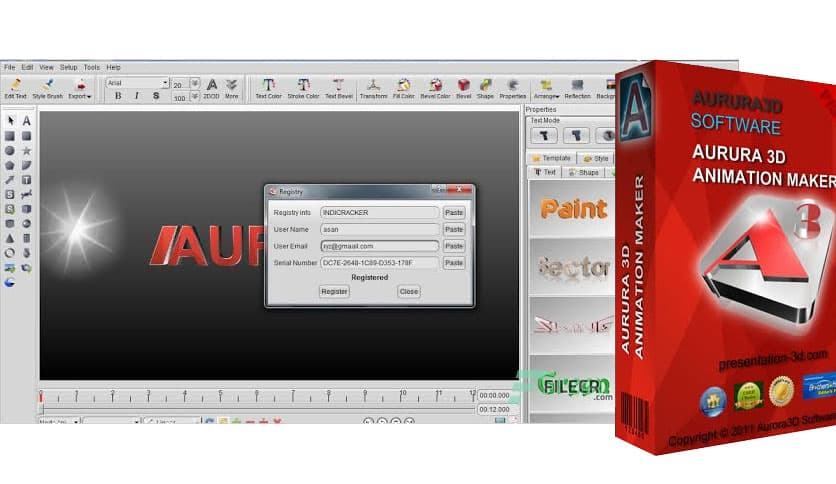Click the Register button

pyautogui.click(x=334, y=292)
